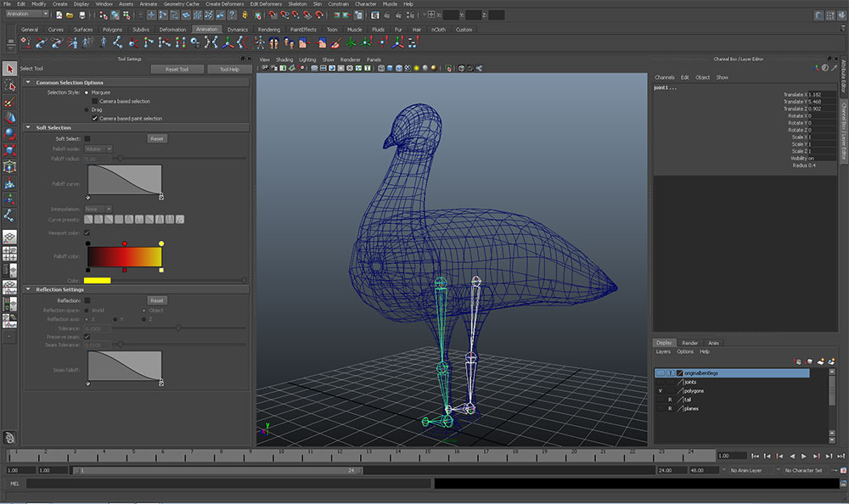The height and width of the screenshot is (504, 849).
Task: Collapse the Reflection Settings section
Action: coord(30,289)
